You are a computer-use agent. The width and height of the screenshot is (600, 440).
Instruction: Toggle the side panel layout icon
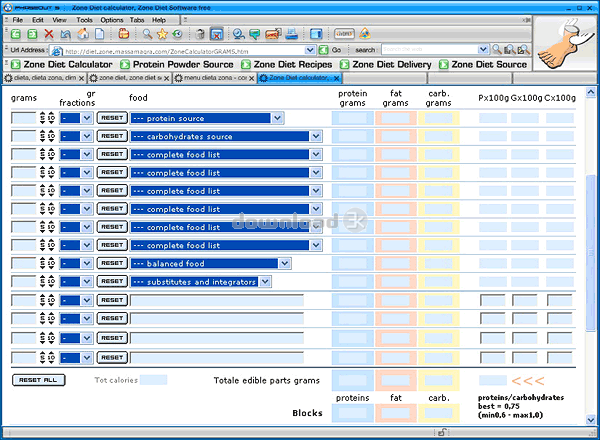coord(316,34)
